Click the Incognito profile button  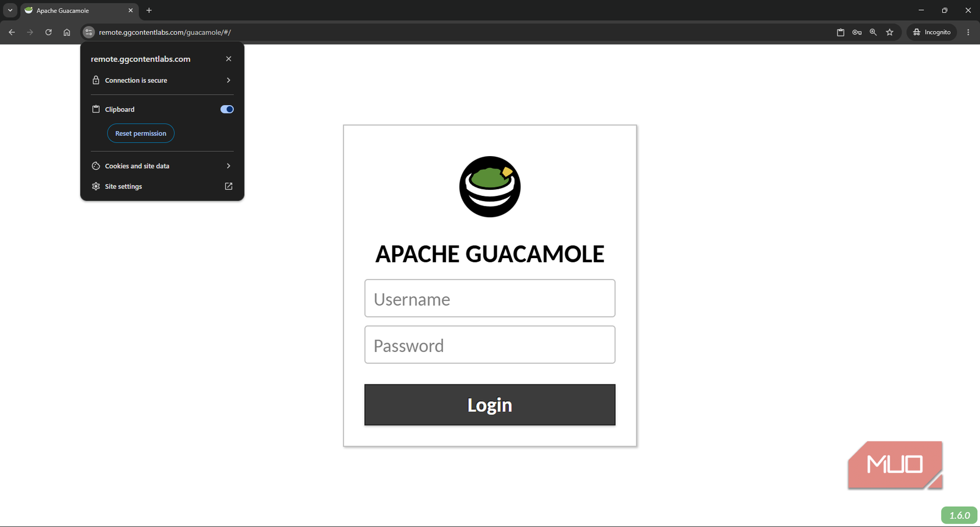pyautogui.click(x=932, y=32)
